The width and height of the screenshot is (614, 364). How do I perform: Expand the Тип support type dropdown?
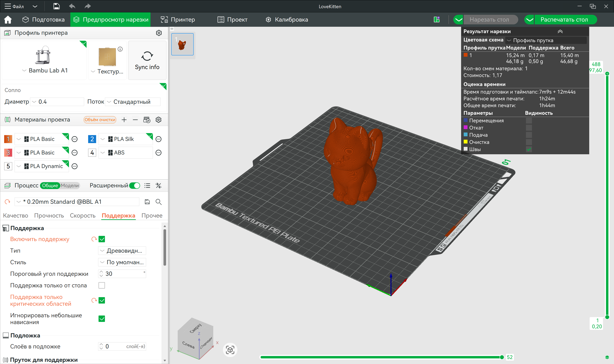point(122,251)
